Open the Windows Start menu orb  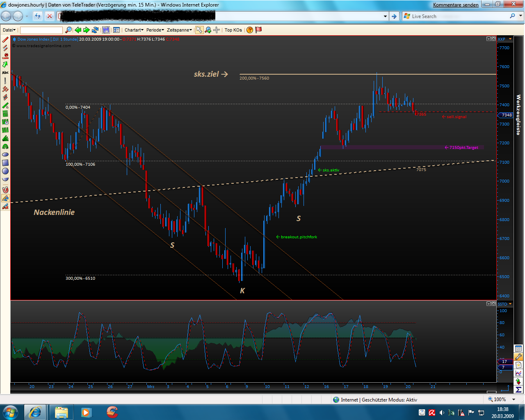point(10,412)
